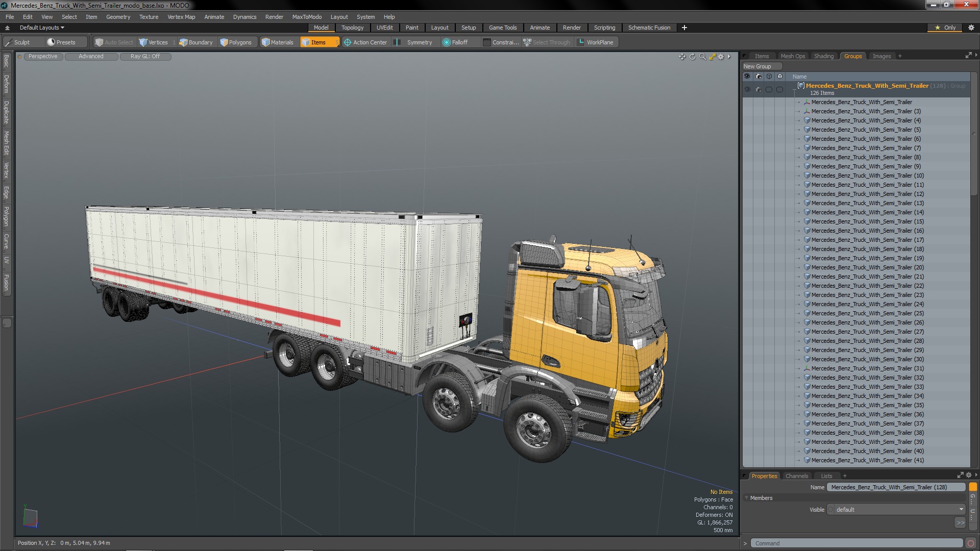Switch to the UVEdit layout tab

tap(384, 28)
